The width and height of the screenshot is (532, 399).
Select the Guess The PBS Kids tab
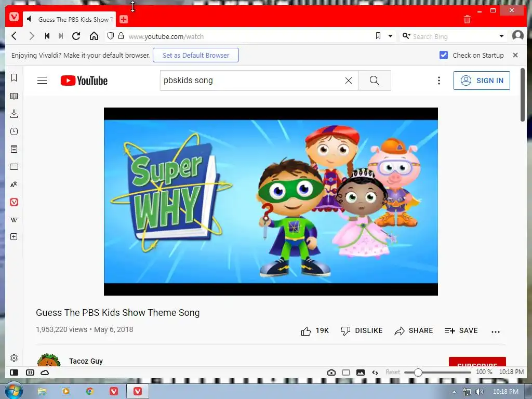[x=70, y=19]
